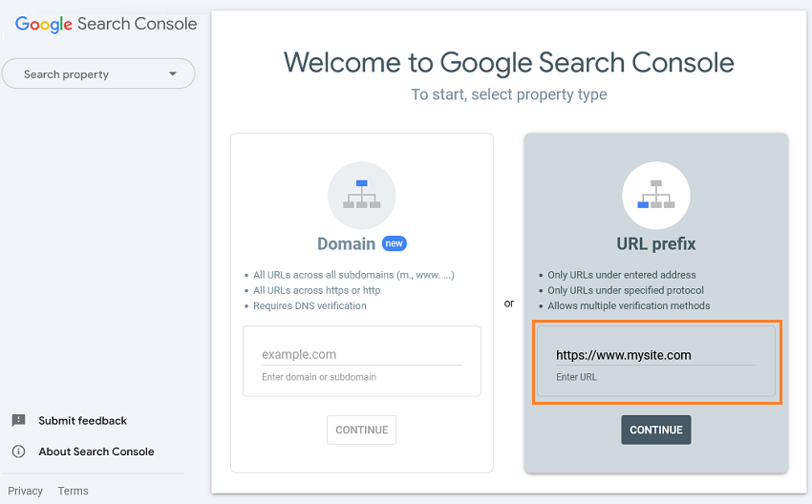This screenshot has height=504, width=812.
Task: Open Submit feedback link
Action: pyautogui.click(x=83, y=421)
